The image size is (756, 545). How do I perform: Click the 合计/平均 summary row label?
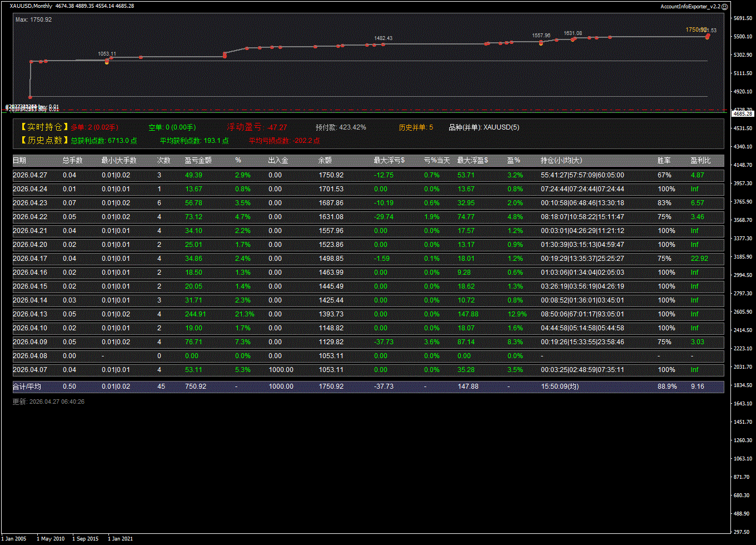coord(27,387)
